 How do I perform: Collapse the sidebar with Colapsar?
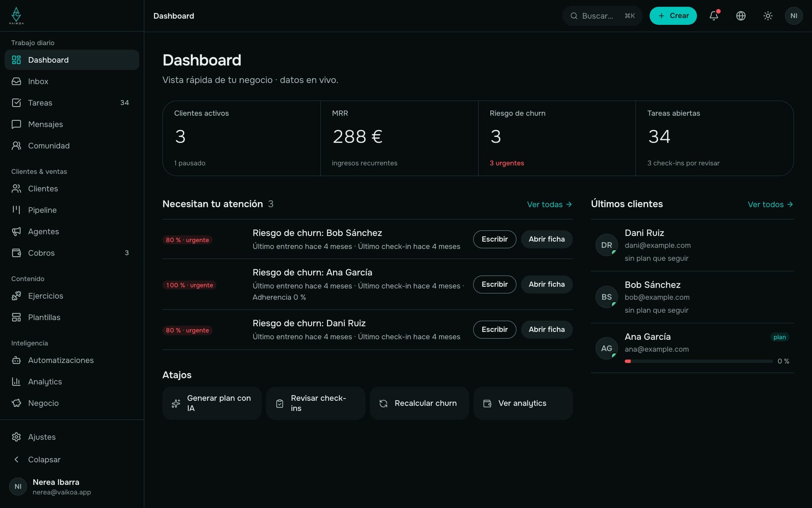(x=71, y=459)
